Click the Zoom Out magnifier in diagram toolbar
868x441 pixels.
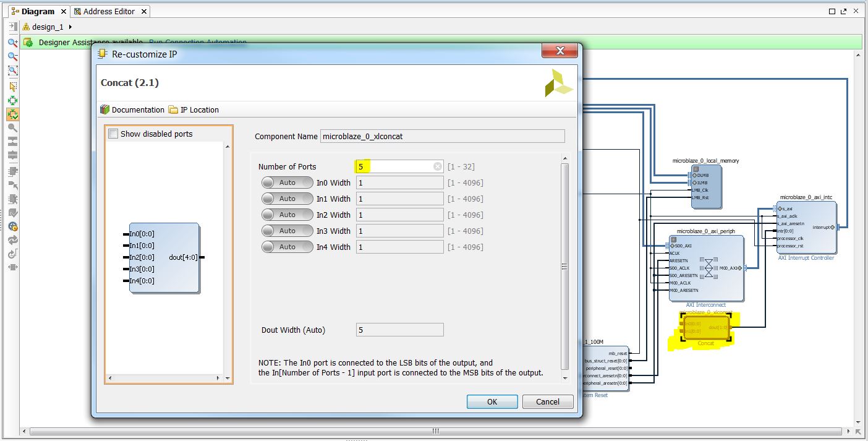(x=12, y=56)
